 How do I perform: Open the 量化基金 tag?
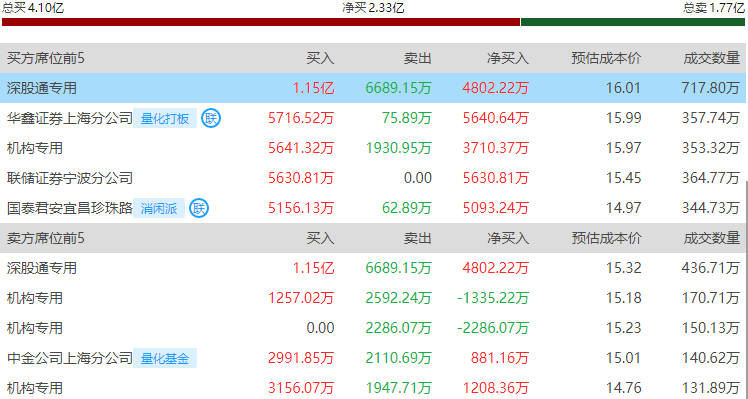[x=165, y=358]
